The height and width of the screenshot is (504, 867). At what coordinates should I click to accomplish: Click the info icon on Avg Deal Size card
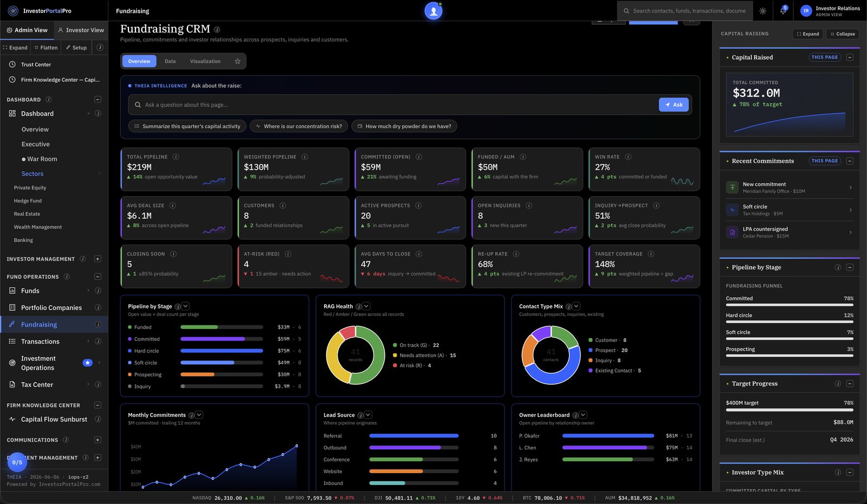(x=172, y=206)
